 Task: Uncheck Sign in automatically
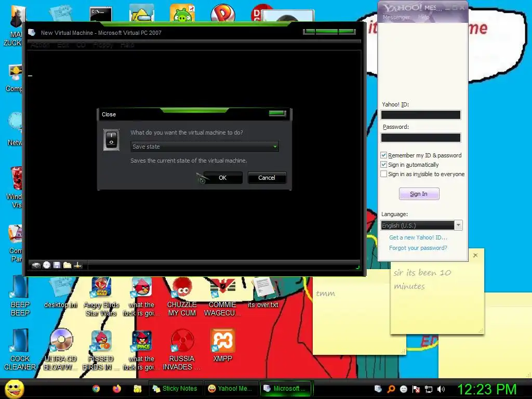tap(384, 165)
